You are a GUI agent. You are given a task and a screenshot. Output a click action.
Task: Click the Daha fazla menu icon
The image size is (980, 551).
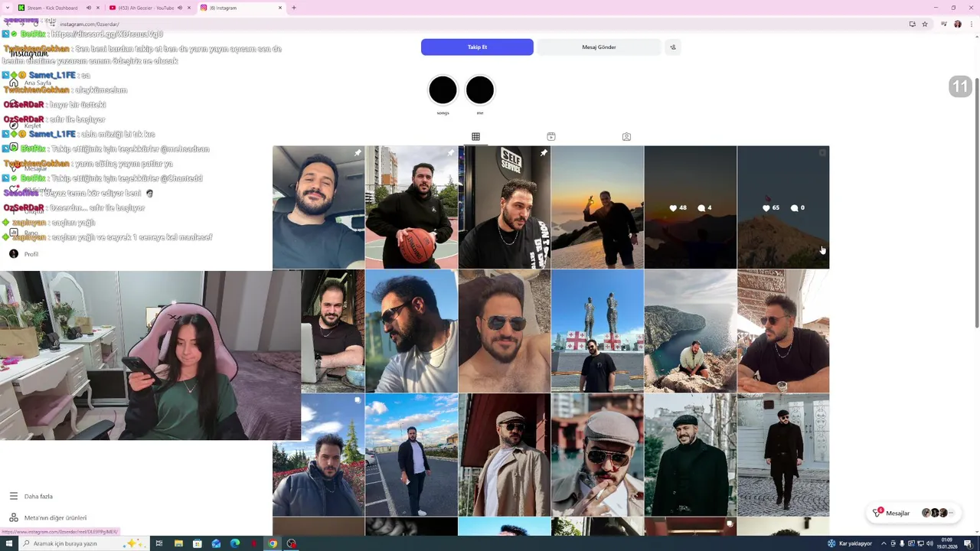click(13, 496)
